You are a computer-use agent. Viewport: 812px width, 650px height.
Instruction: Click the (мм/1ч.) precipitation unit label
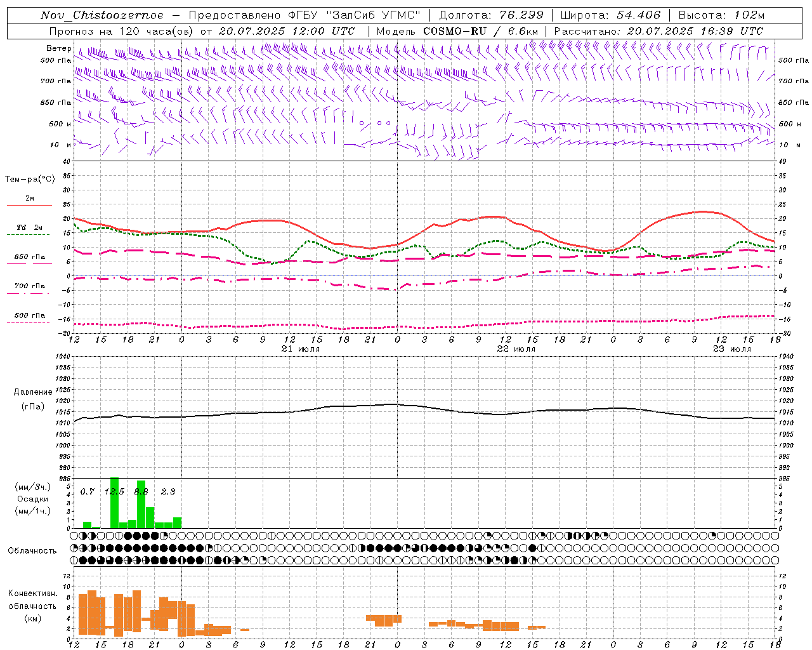(x=32, y=511)
